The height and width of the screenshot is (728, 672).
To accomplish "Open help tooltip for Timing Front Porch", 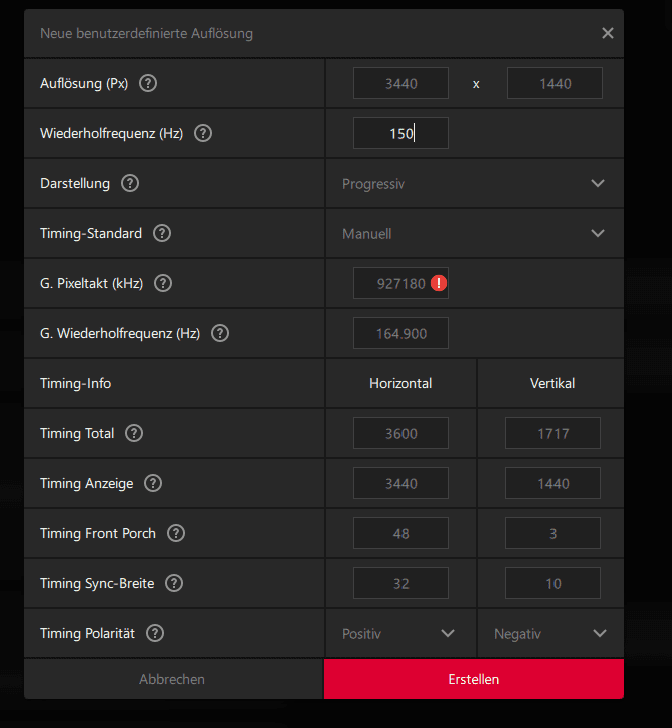I will click(176, 533).
